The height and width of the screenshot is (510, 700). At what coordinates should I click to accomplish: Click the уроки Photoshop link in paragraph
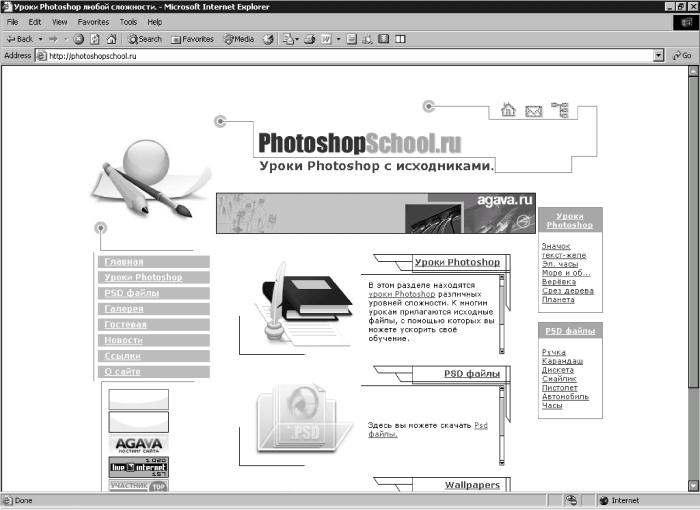click(402, 294)
